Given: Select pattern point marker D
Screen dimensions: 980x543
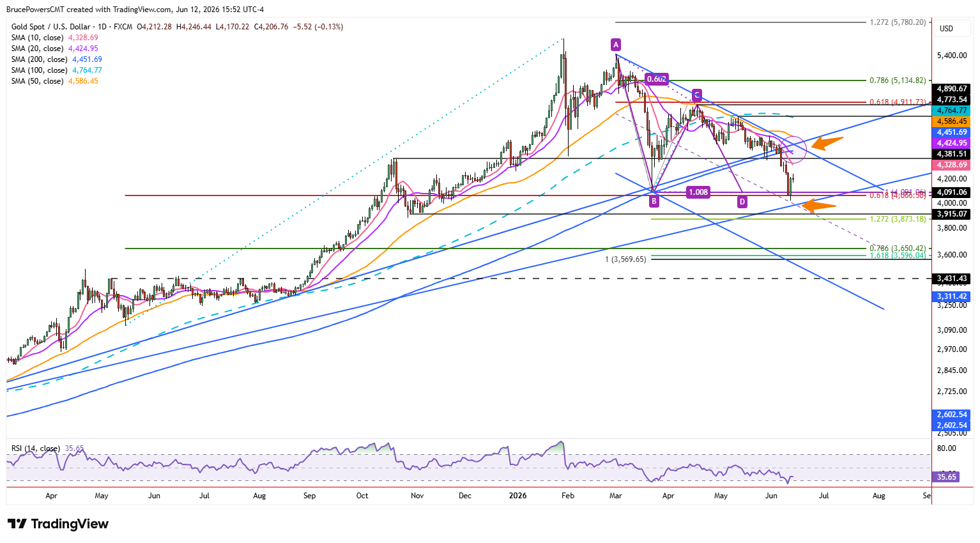Looking at the screenshot, I should tap(742, 202).
